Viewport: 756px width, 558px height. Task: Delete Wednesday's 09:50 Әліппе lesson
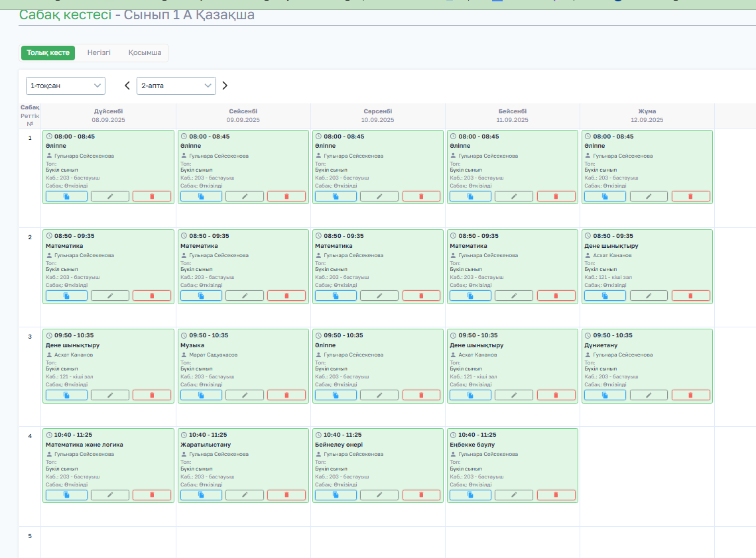421,395
